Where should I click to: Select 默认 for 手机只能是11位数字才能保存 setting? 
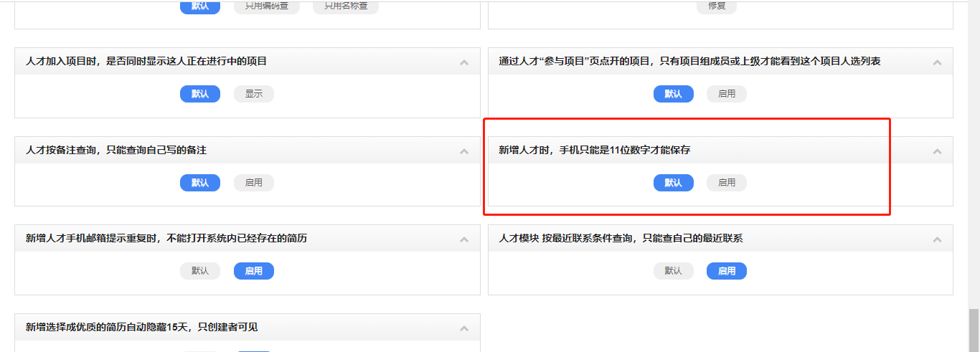tap(674, 183)
